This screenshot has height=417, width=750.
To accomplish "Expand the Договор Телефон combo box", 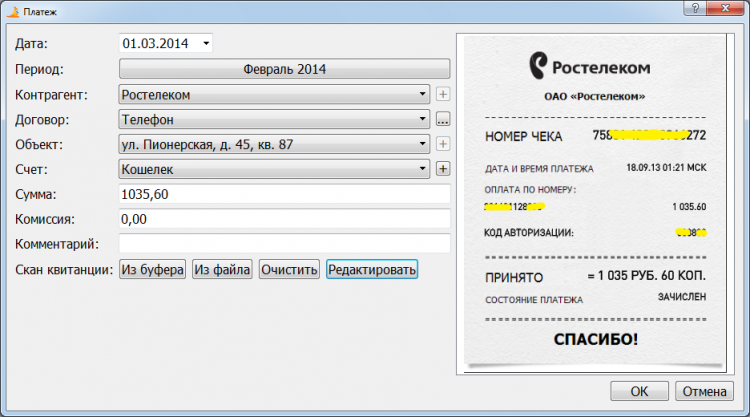I will [274, 119].
